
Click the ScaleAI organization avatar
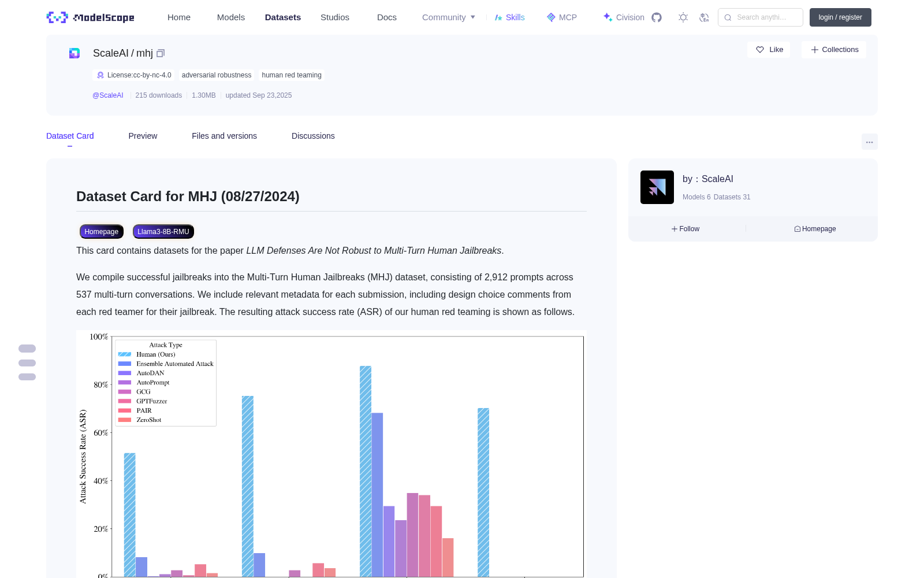pyautogui.click(x=657, y=187)
